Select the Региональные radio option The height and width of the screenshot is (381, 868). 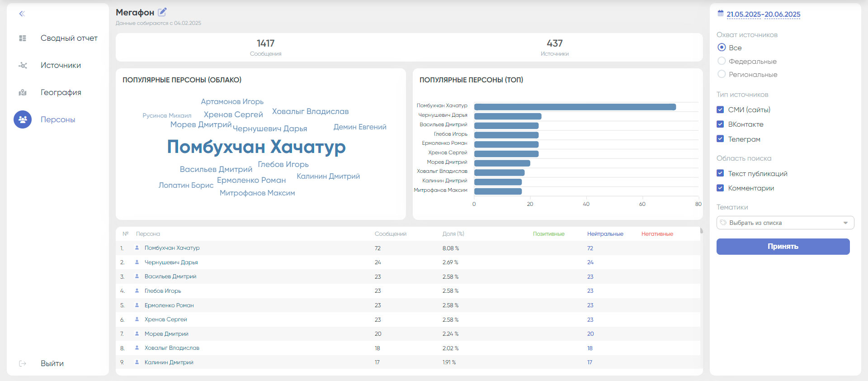pos(722,74)
